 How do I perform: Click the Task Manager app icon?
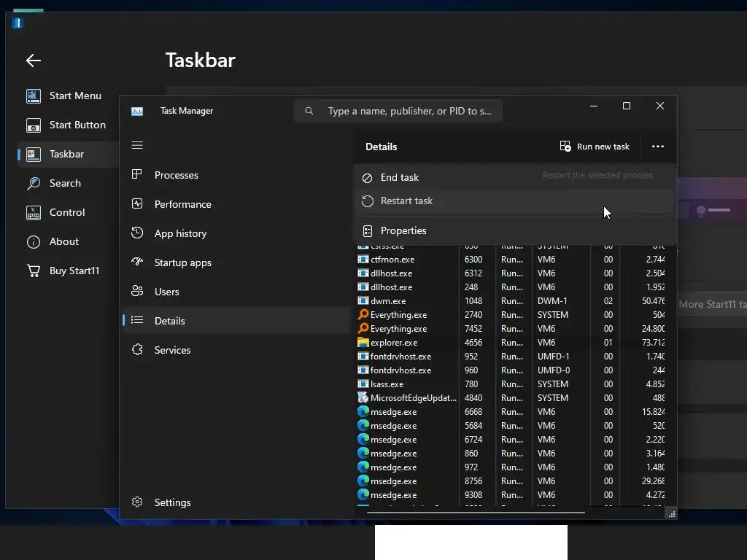pos(137,111)
